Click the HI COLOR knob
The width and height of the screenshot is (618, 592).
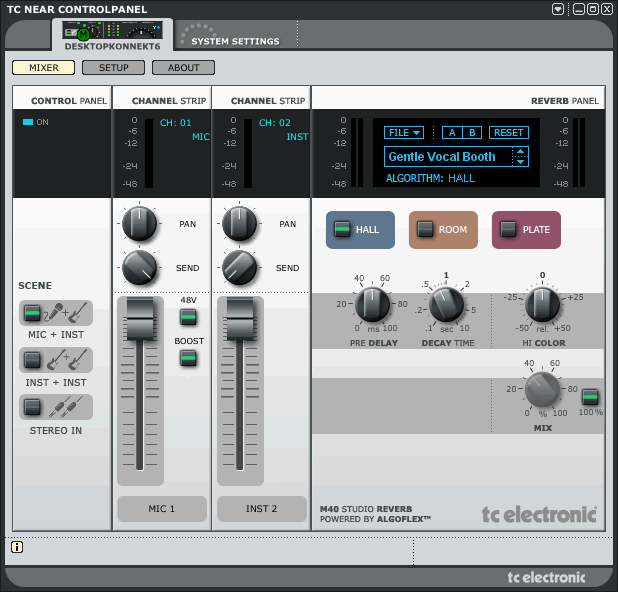click(543, 304)
